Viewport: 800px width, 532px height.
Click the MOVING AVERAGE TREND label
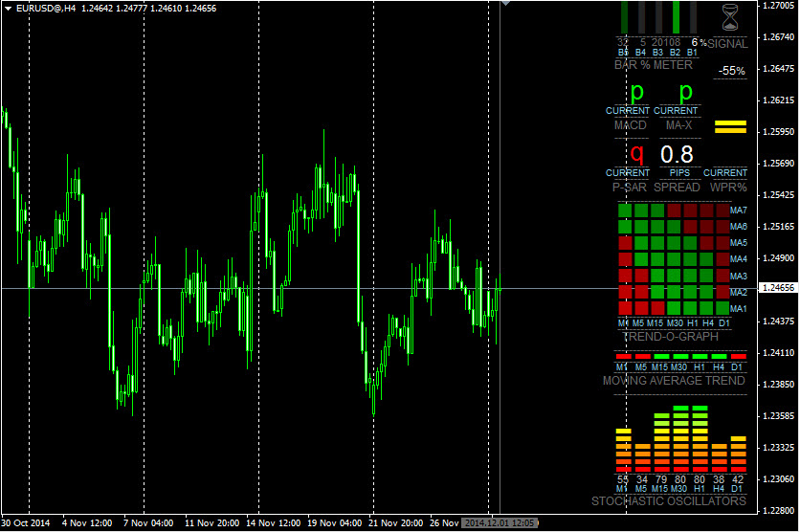tap(674, 381)
